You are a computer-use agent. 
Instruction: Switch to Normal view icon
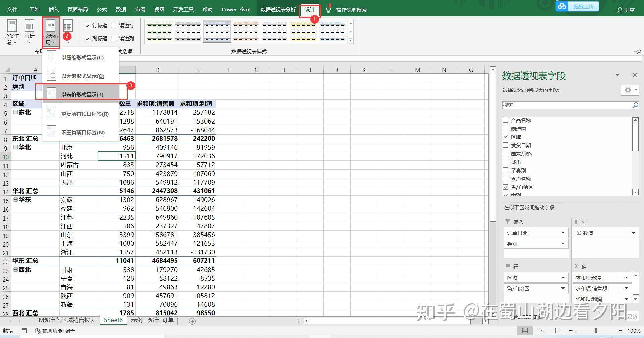(x=525, y=331)
